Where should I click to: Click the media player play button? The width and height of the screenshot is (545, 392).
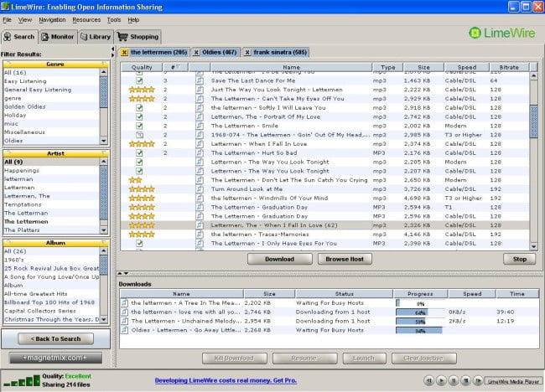(441, 381)
